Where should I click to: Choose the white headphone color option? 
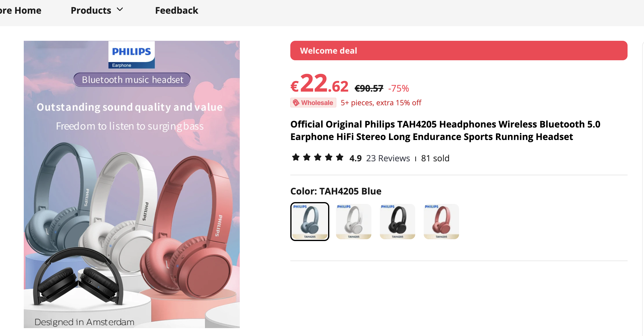pos(353,222)
